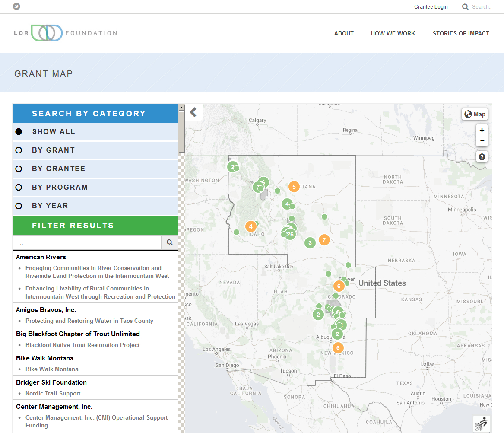Screen dimensions: 504x433
Task: Click the search magnifier in header
Action: [x=465, y=7]
